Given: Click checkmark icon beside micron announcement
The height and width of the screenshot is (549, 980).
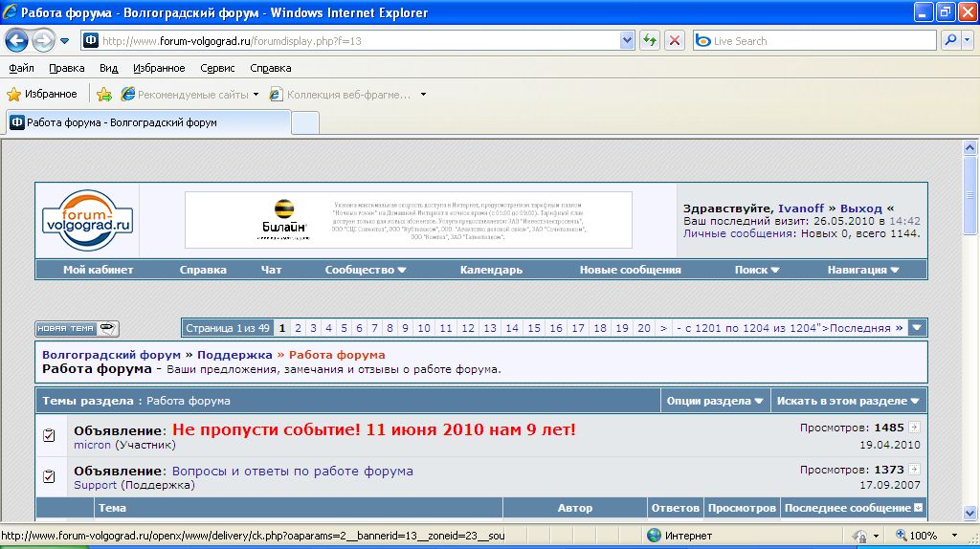Looking at the screenshot, I should (x=49, y=436).
